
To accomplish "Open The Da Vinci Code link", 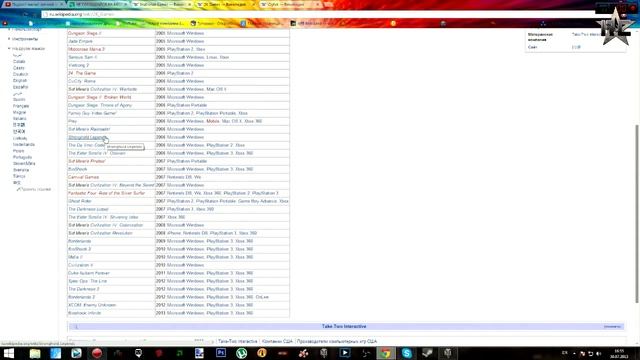I will [87, 145].
